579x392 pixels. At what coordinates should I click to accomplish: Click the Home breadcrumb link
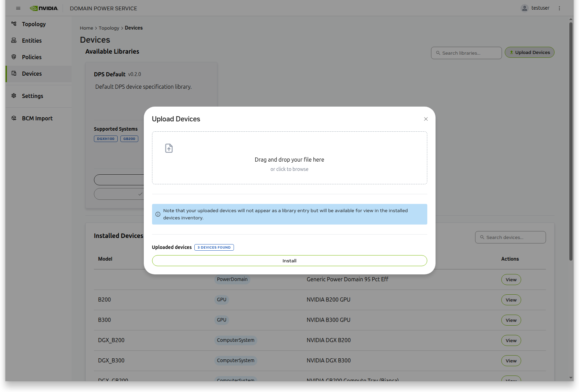[x=86, y=28]
